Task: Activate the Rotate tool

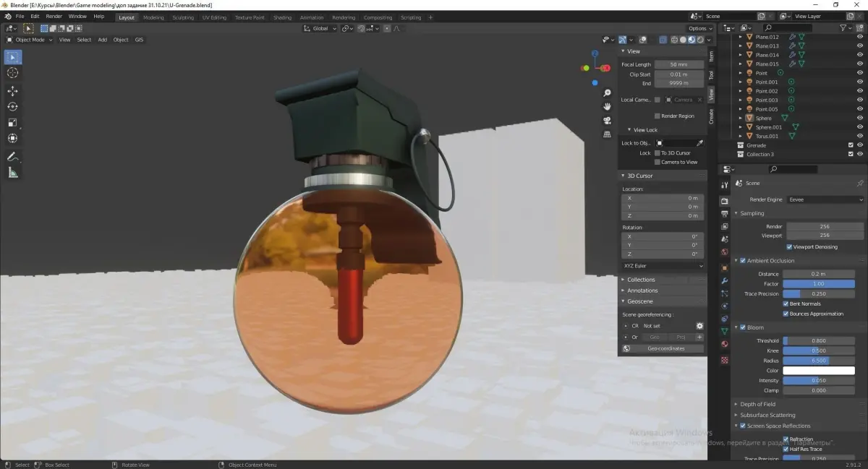Action: tap(13, 107)
